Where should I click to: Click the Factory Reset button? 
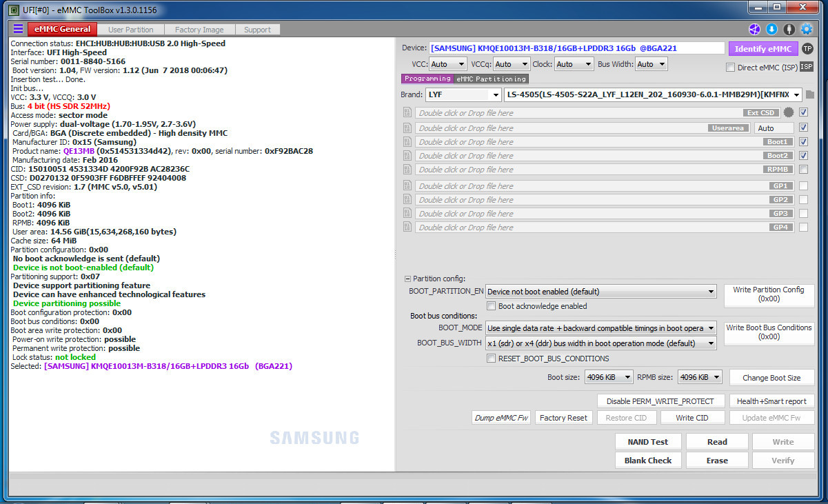click(x=563, y=418)
